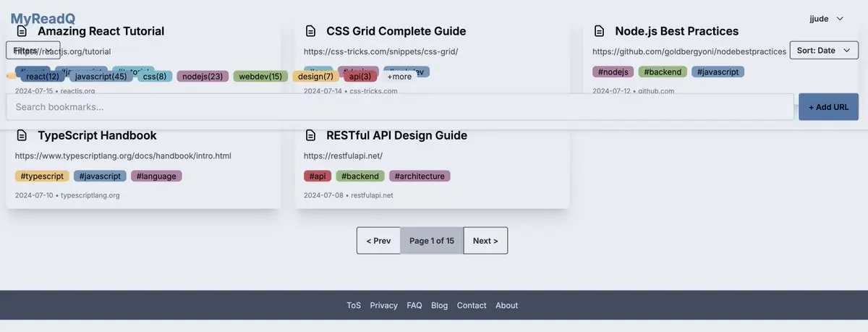Image resolution: width=868 pixels, height=332 pixels.
Task: Click the + Add URL button
Action: [828, 107]
